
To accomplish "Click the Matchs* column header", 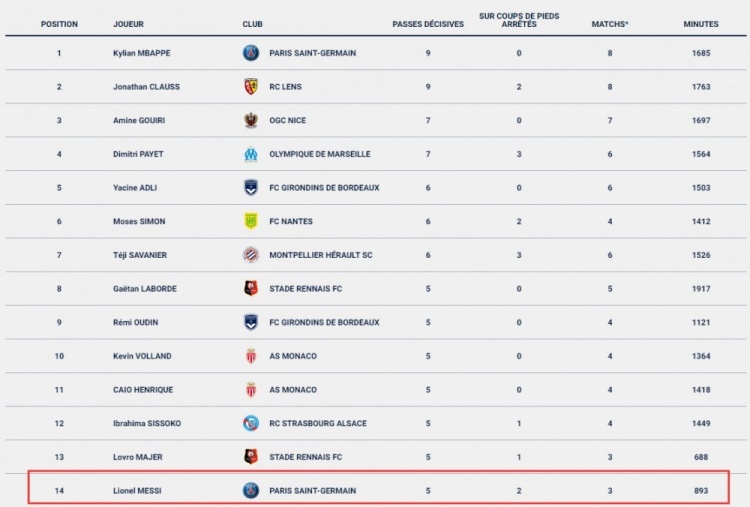I will [x=610, y=24].
